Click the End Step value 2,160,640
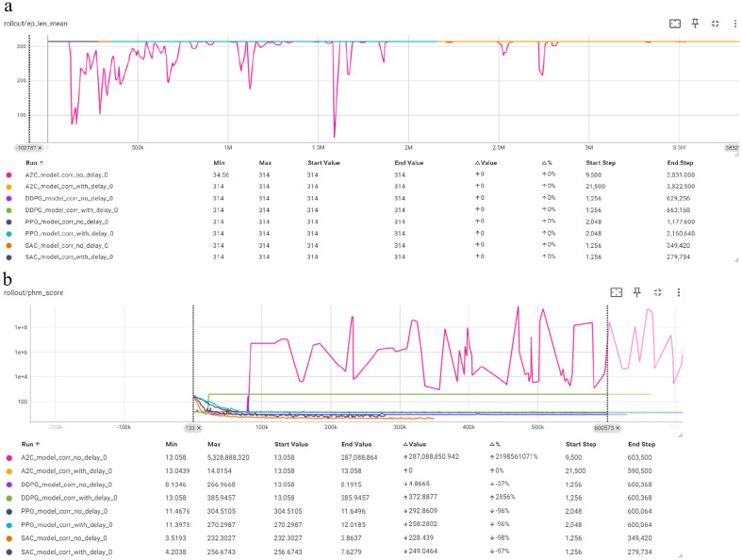This screenshot has width=742, height=560. 681,234
